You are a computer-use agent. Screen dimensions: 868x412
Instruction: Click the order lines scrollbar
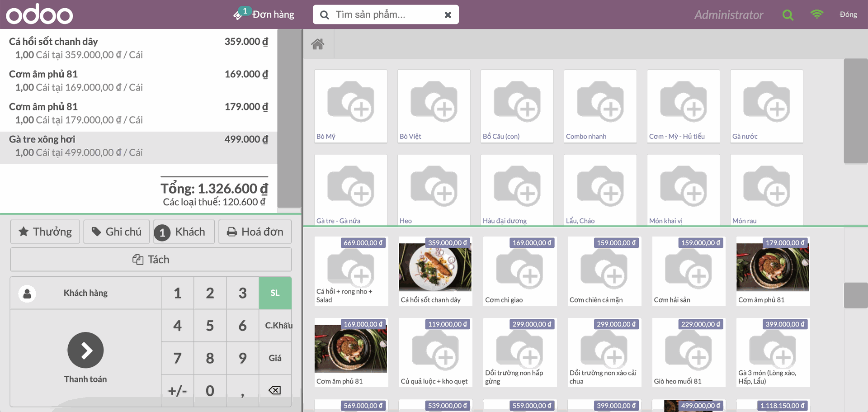(x=289, y=118)
